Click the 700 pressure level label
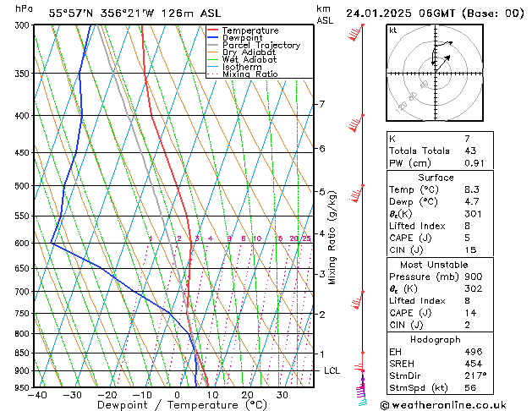The width and height of the screenshot is (532, 411). pyautogui.click(x=24, y=292)
